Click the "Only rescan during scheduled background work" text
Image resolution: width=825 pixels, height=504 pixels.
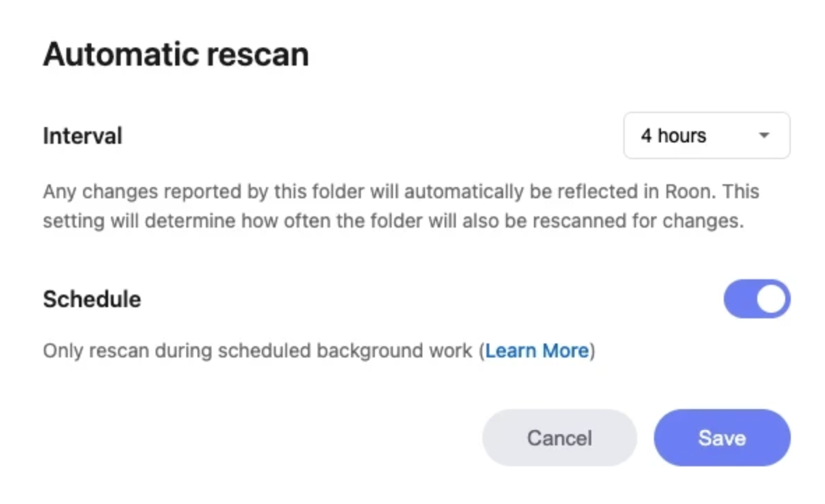click(x=258, y=350)
